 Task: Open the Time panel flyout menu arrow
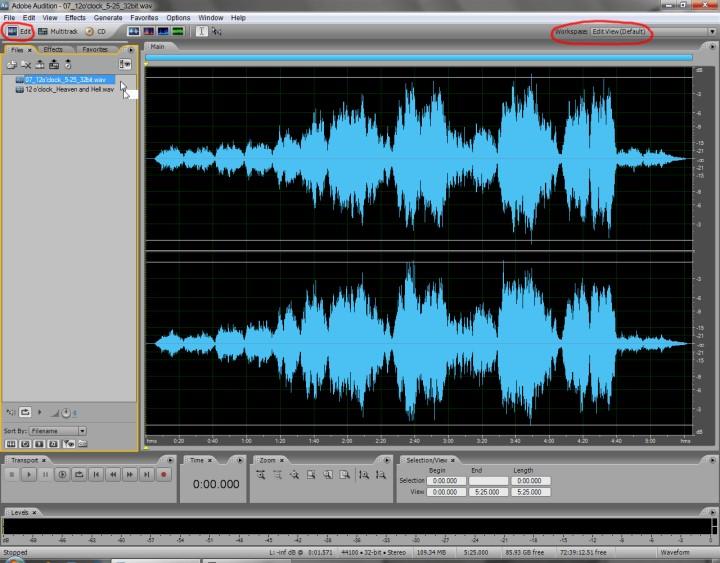(240, 460)
